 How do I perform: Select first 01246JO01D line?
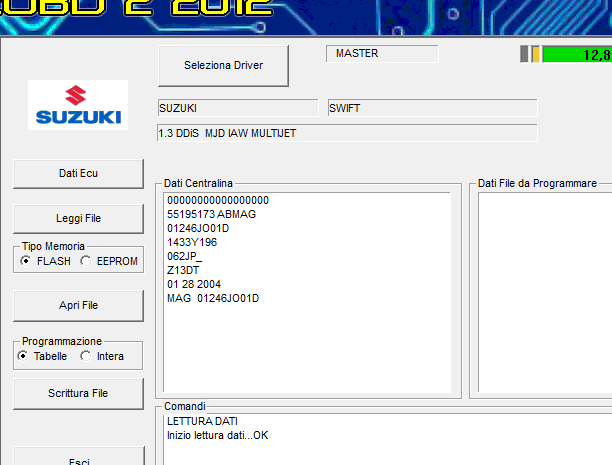[198, 228]
